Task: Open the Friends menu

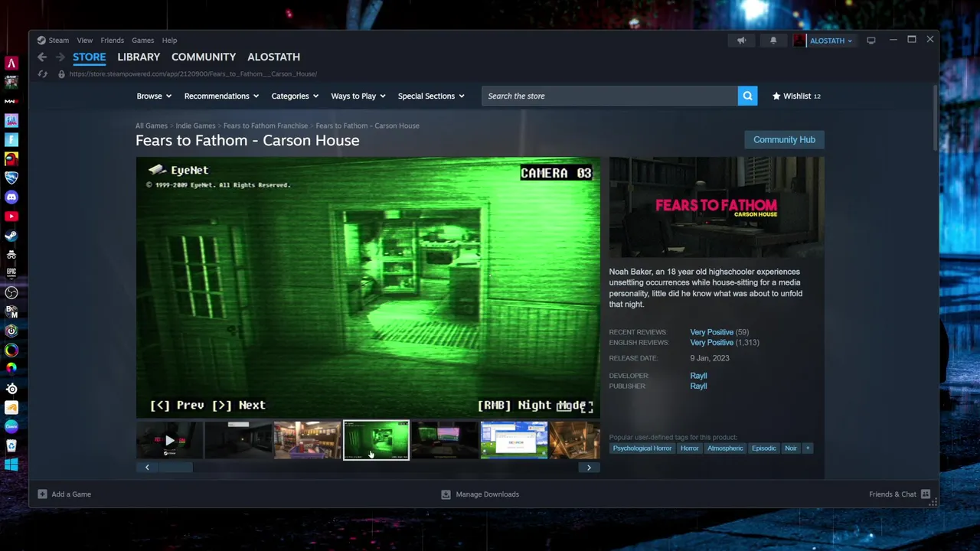Action: (x=112, y=41)
